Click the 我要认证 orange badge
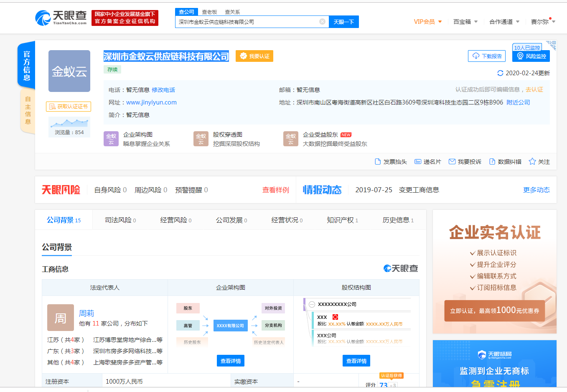 coord(255,56)
